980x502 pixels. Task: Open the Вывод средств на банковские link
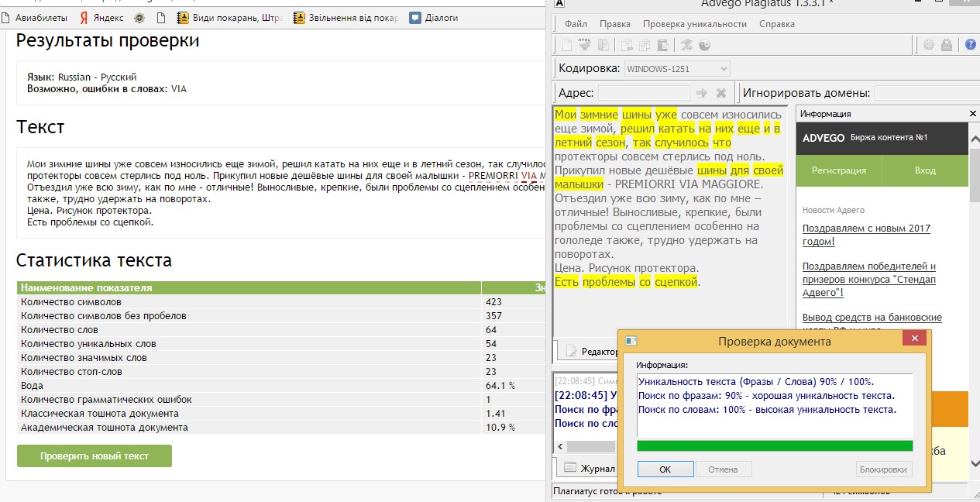click(872, 318)
